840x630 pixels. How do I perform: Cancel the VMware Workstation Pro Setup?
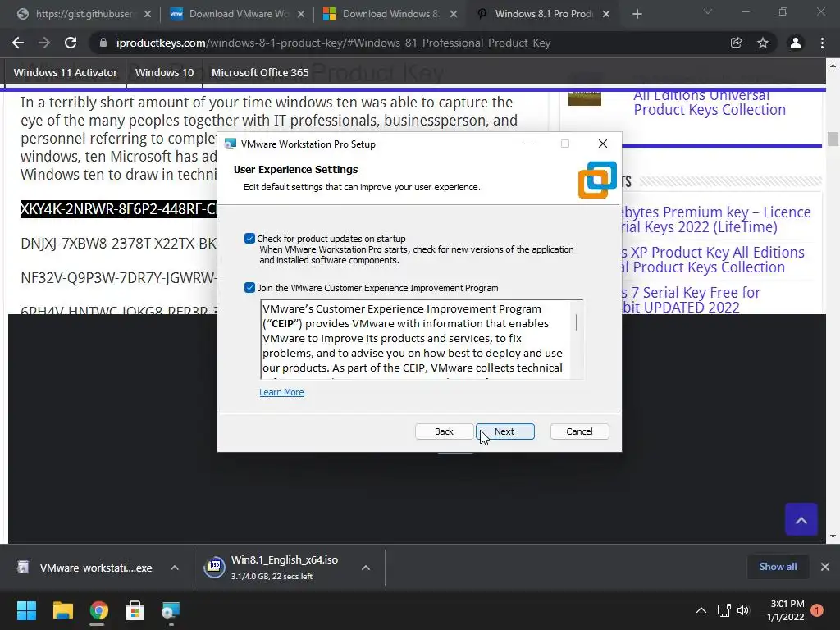click(579, 431)
